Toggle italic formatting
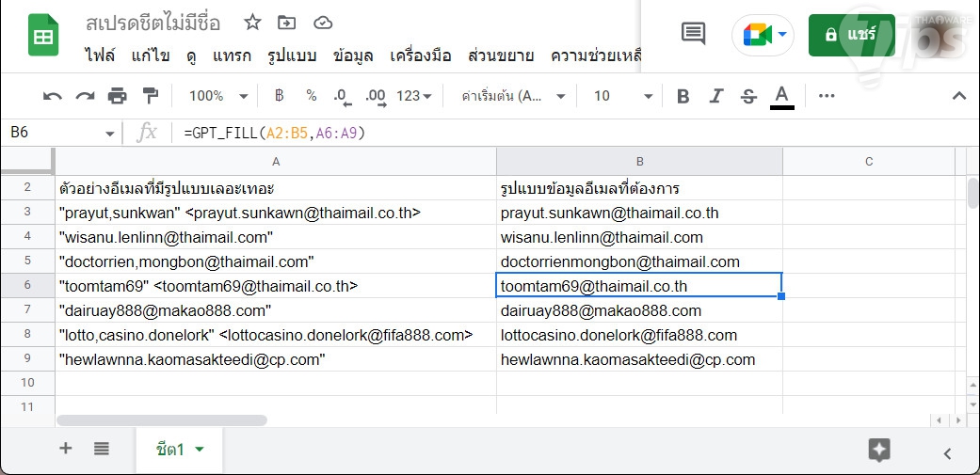This screenshot has width=980, height=475. pos(715,96)
